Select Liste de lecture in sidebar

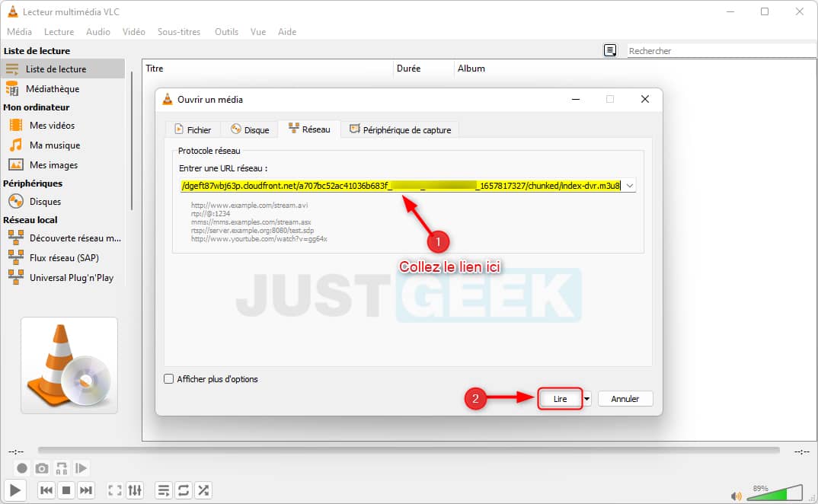click(62, 69)
